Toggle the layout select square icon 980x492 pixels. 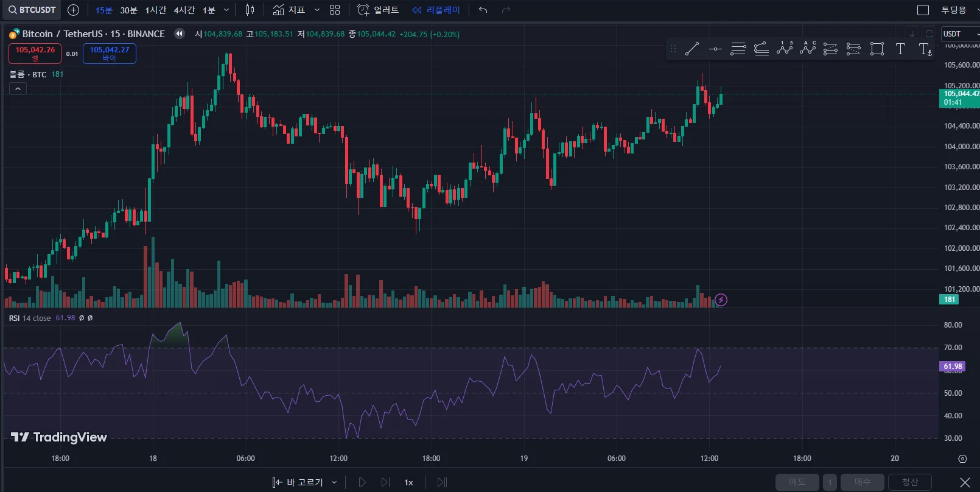coord(923,10)
